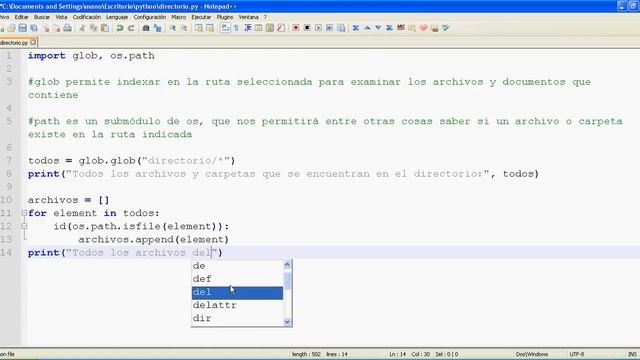This screenshot has height=360, width=640.
Task: Stop macro recording with black square
Action: point(307,28)
